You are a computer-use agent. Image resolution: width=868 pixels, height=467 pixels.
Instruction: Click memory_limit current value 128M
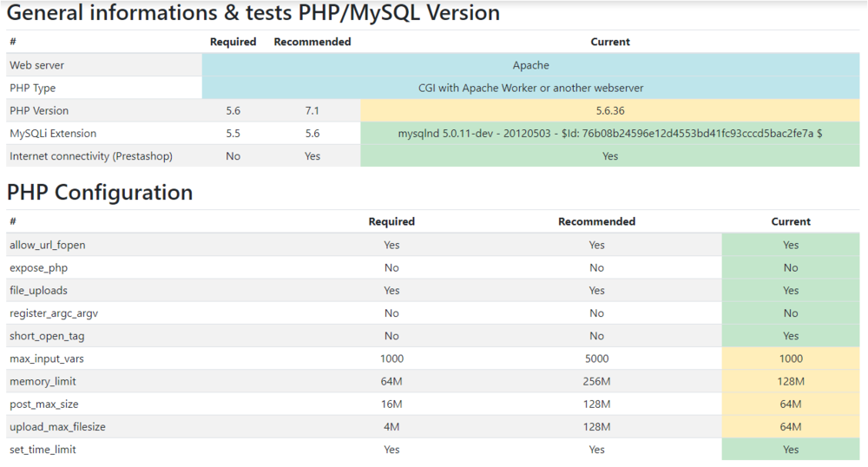[791, 381]
